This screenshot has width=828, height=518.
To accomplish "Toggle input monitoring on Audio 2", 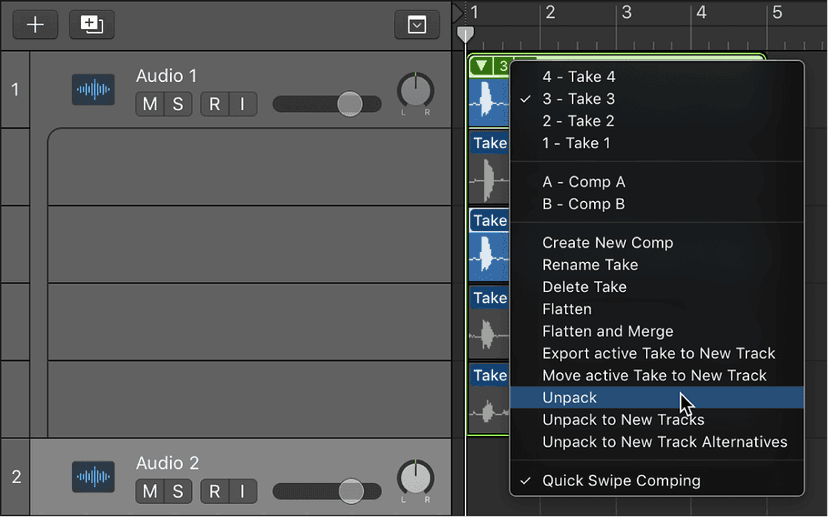I will click(243, 491).
